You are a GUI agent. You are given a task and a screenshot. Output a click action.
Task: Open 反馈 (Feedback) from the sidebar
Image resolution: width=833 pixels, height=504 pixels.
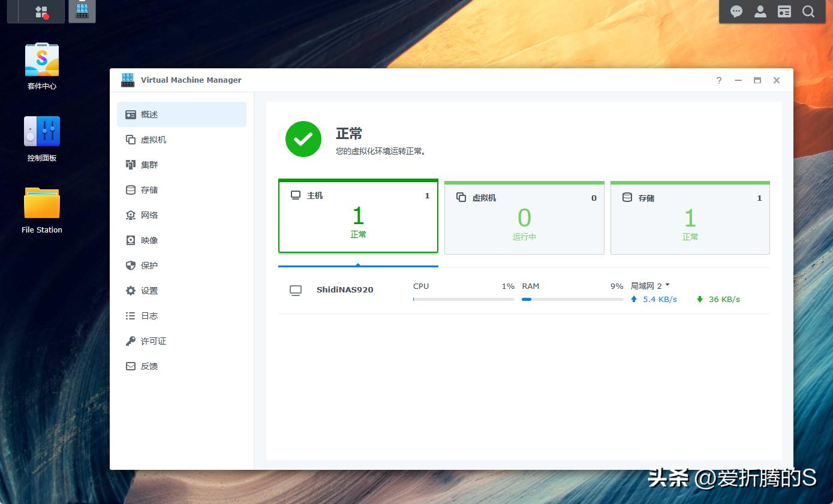(148, 366)
